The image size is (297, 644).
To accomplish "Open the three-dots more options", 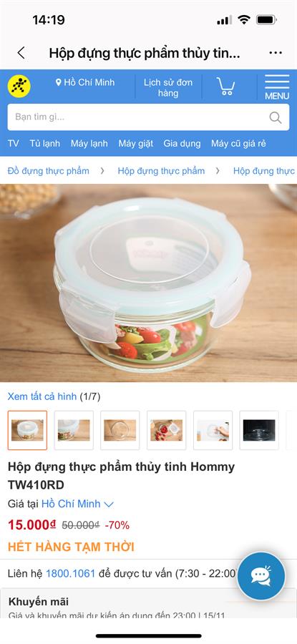I will [276, 53].
